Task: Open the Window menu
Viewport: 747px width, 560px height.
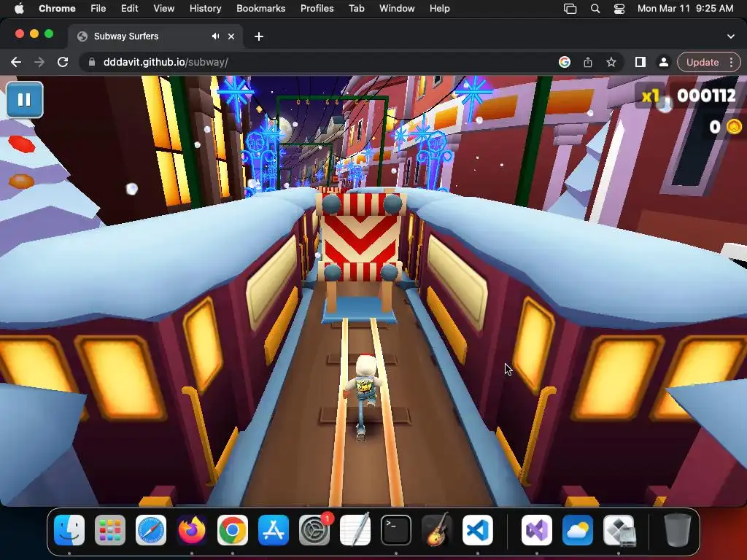Action: tap(397, 8)
